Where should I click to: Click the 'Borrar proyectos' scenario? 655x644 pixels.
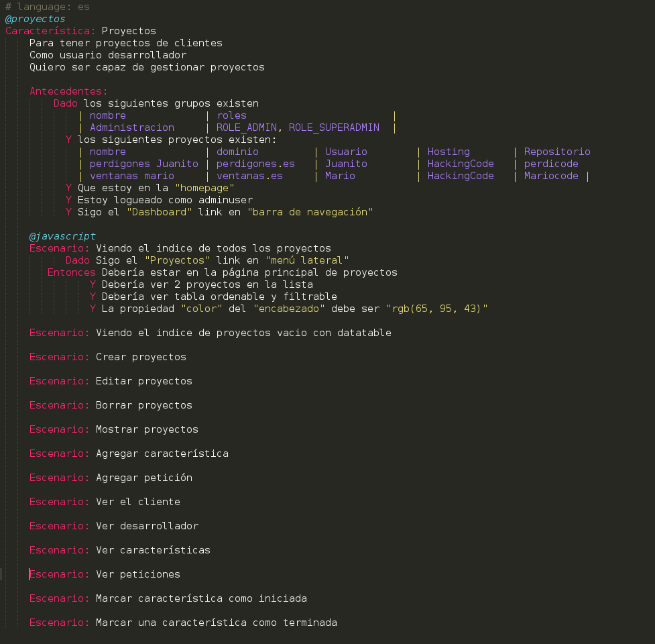[144, 406]
